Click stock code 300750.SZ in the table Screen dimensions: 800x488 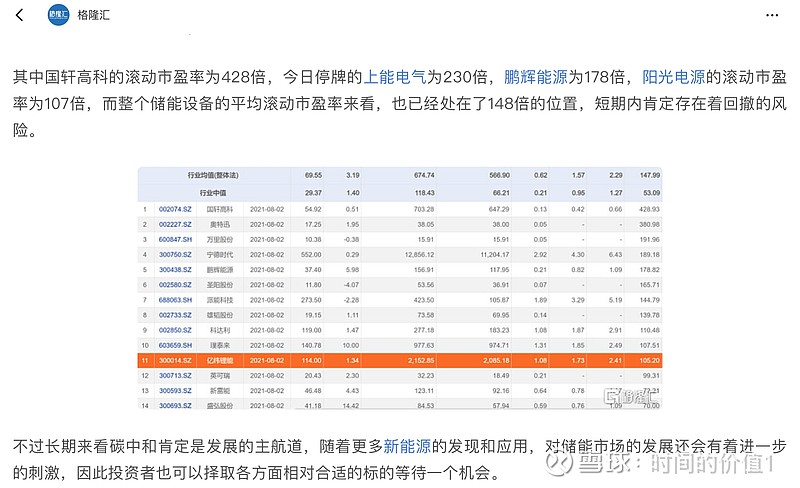click(x=175, y=255)
